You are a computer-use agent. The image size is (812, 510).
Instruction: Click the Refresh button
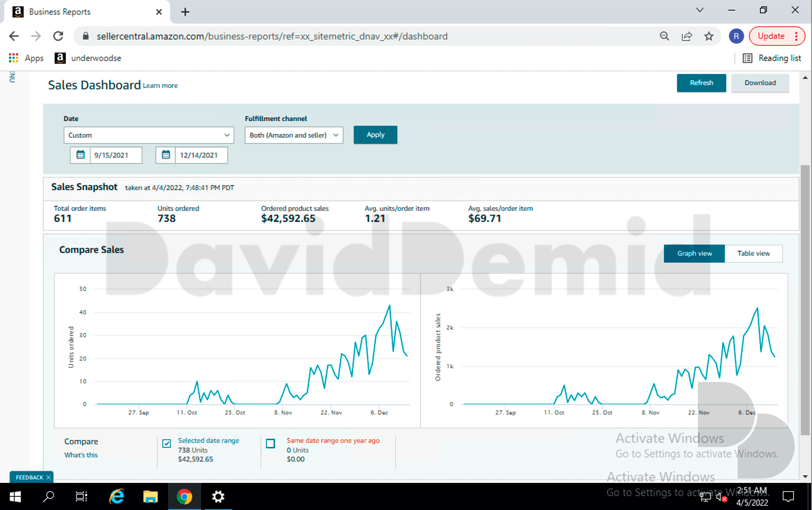point(701,83)
